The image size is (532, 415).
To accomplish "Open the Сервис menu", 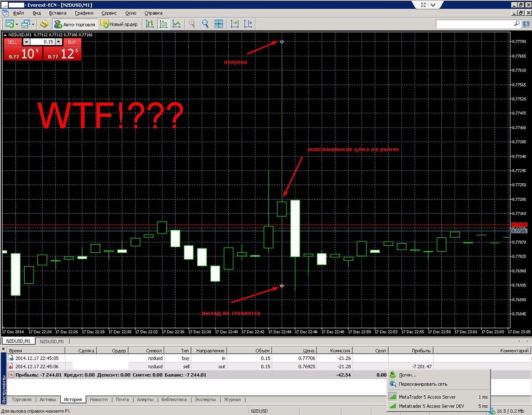I will click(109, 13).
